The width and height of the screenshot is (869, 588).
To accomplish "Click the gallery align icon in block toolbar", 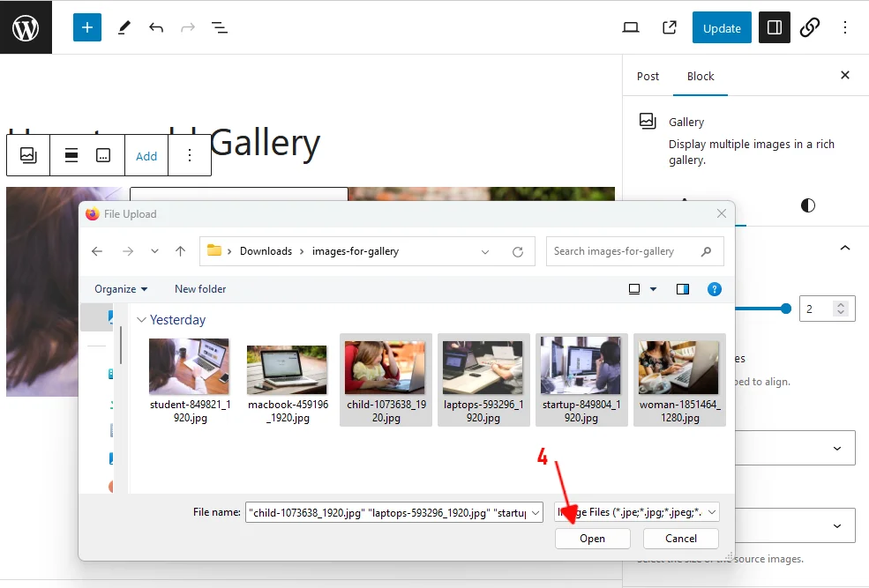I will (71, 155).
